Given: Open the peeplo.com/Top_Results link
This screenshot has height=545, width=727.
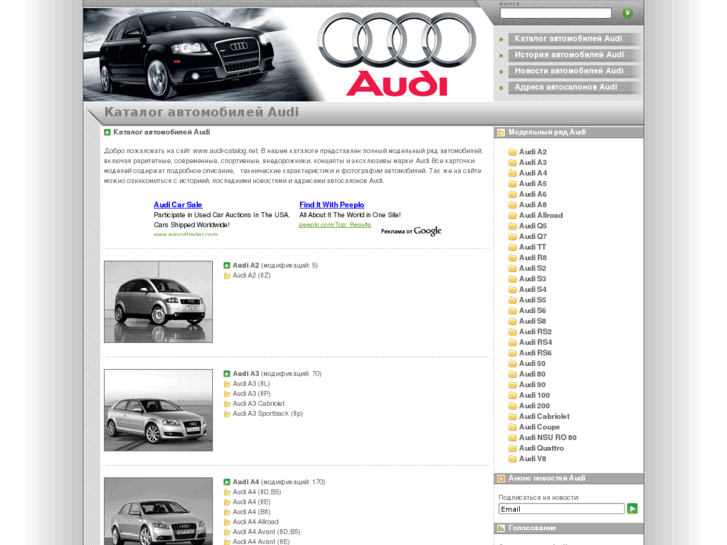Looking at the screenshot, I should point(335,224).
